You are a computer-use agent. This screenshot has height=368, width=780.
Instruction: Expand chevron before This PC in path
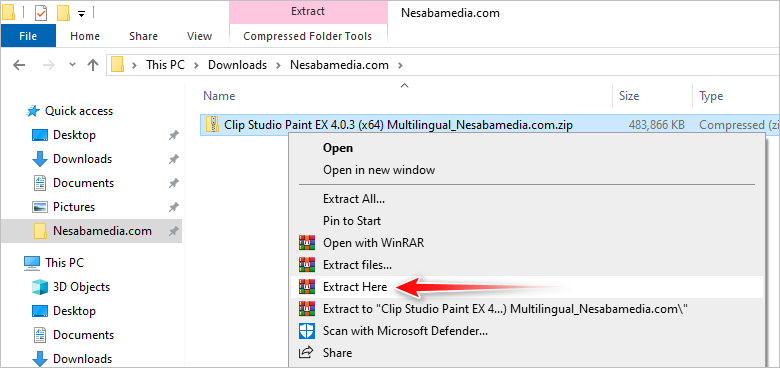click(x=134, y=65)
